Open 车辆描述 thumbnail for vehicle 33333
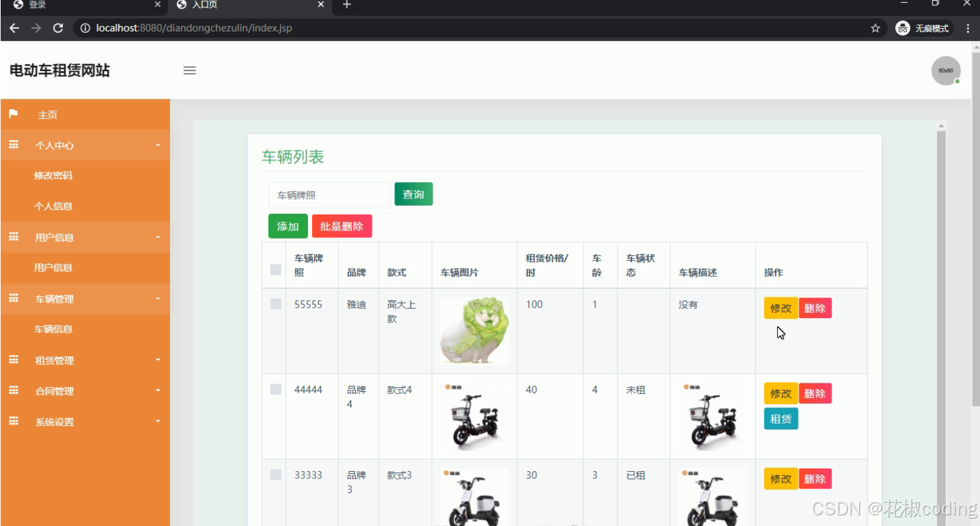The height and width of the screenshot is (526, 980). [x=712, y=497]
